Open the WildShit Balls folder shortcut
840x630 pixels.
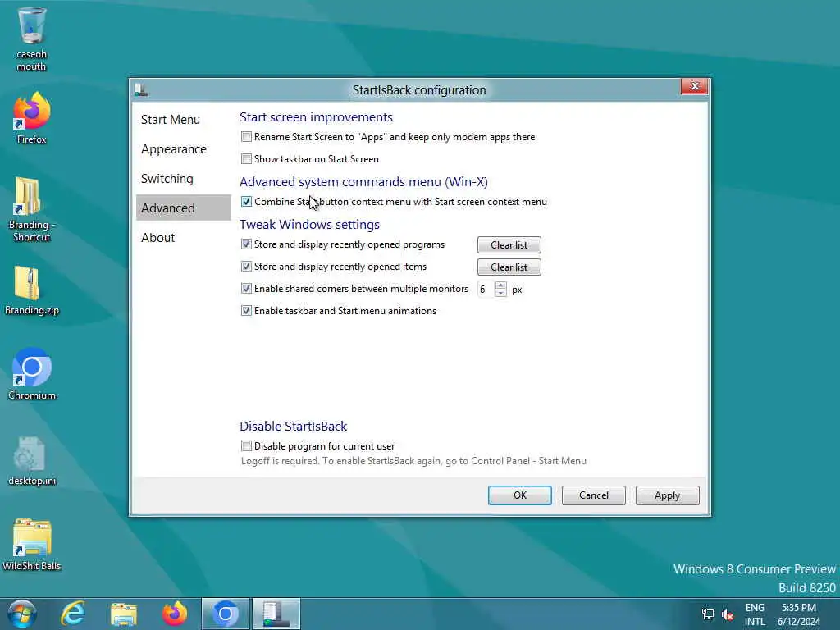(32, 545)
